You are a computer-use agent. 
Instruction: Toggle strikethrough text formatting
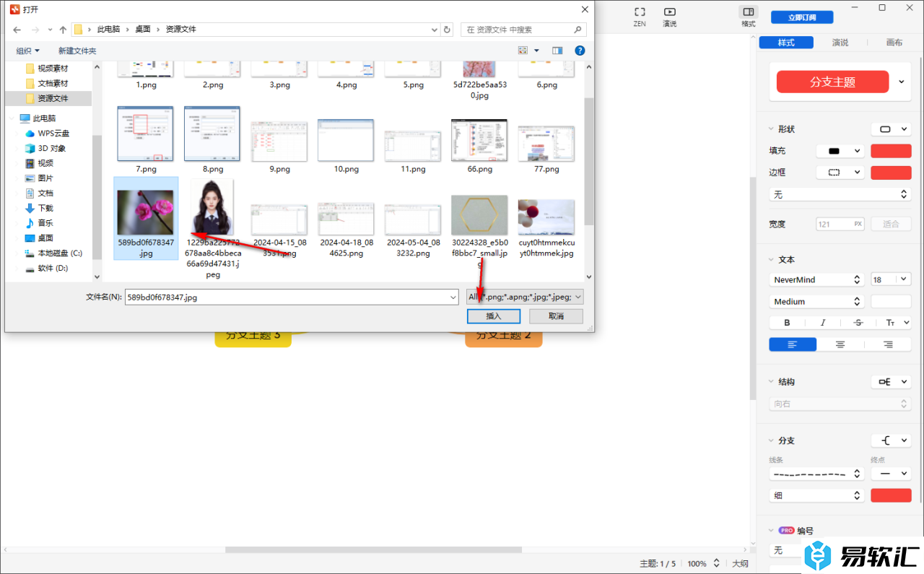(858, 323)
